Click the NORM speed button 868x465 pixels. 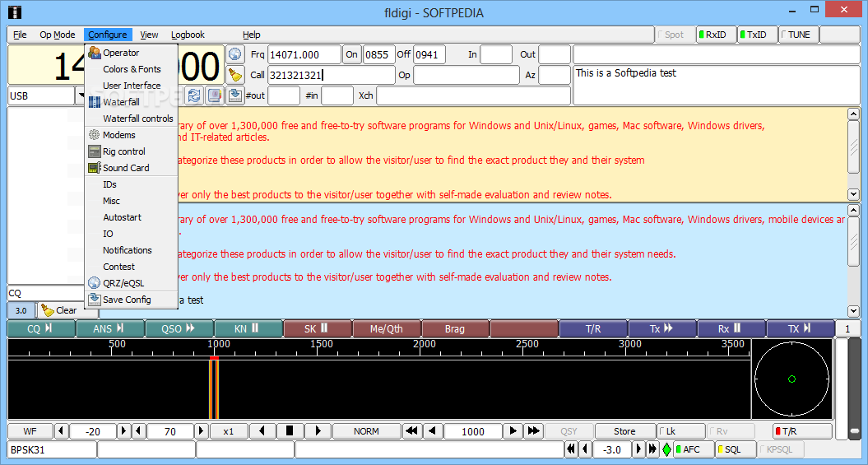coord(366,431)
